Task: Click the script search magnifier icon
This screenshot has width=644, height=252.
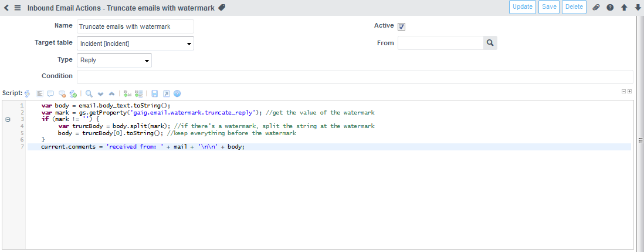Action: (x=89, y=93)
